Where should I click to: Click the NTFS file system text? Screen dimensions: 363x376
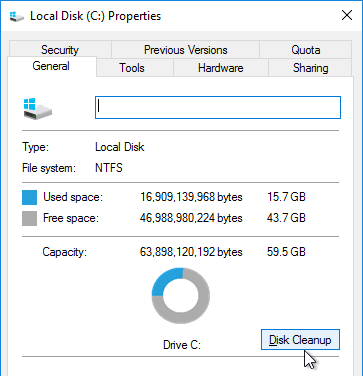[x=109, y=168]
